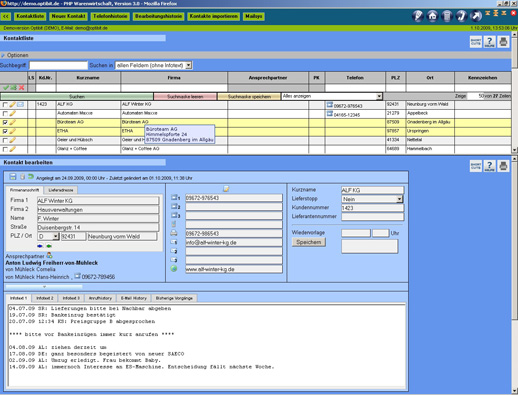
Task: Click the pen notepad icon in top toolbar
Action: [418, 16]
